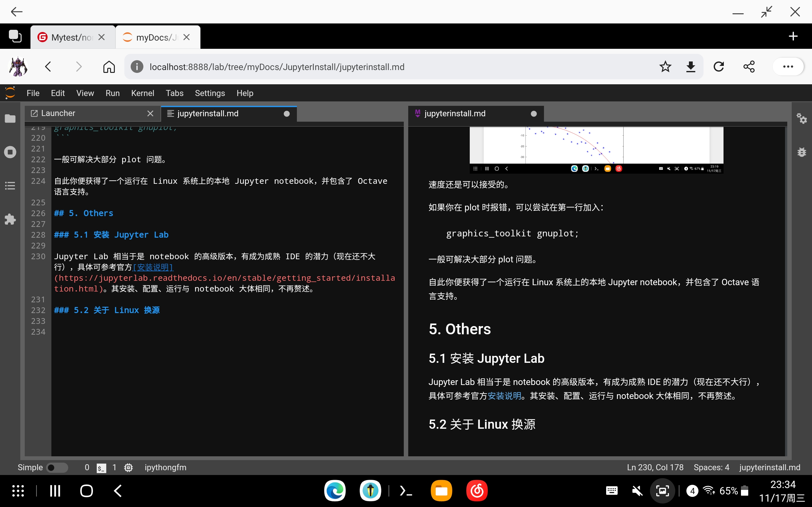
Task: Click the dirty indicator on the markdown preview tab
Action: tap(534, 114)
